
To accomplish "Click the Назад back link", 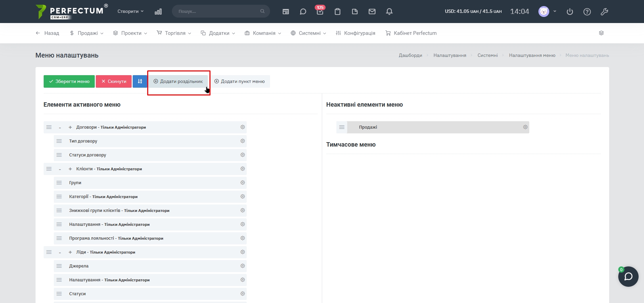I will [47, 33].
